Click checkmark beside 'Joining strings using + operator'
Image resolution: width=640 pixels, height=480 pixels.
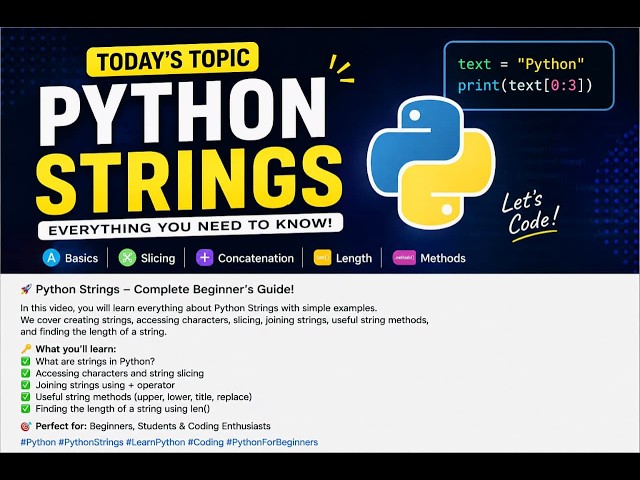(x=26, y=385)
